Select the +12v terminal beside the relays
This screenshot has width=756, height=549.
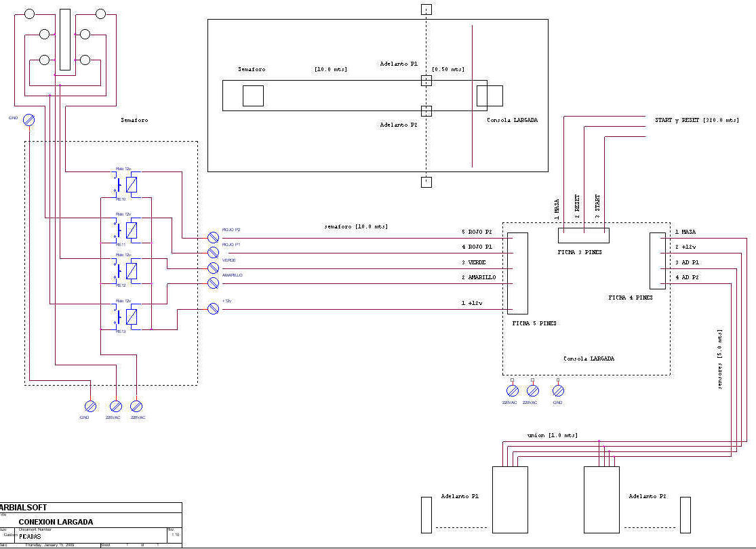[x=213, y=308]
